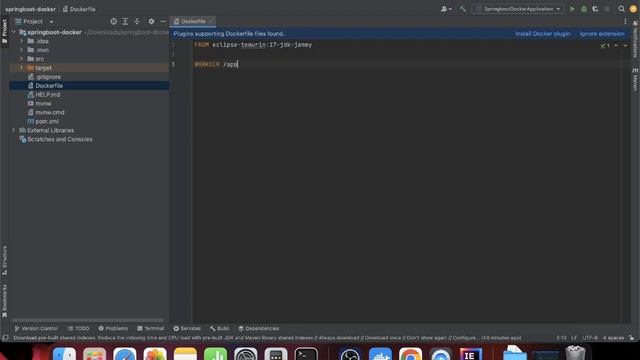Open editor tabs more-options menu
The height and width of the screenshot is (360, 640).
tap(625, 21)
